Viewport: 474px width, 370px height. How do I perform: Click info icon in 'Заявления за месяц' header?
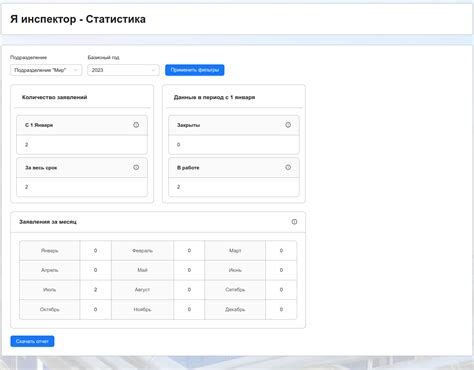pos(294,222)
